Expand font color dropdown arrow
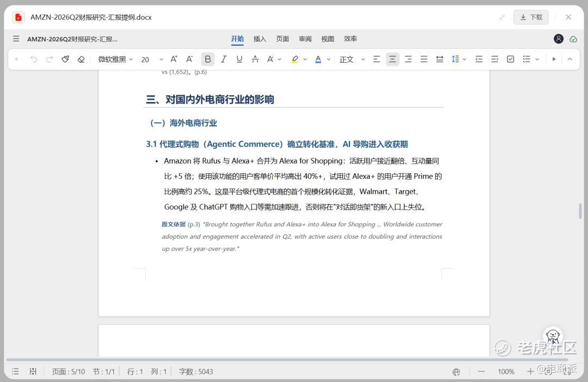Viewport: 588px width, 382px height. [328, 59]
